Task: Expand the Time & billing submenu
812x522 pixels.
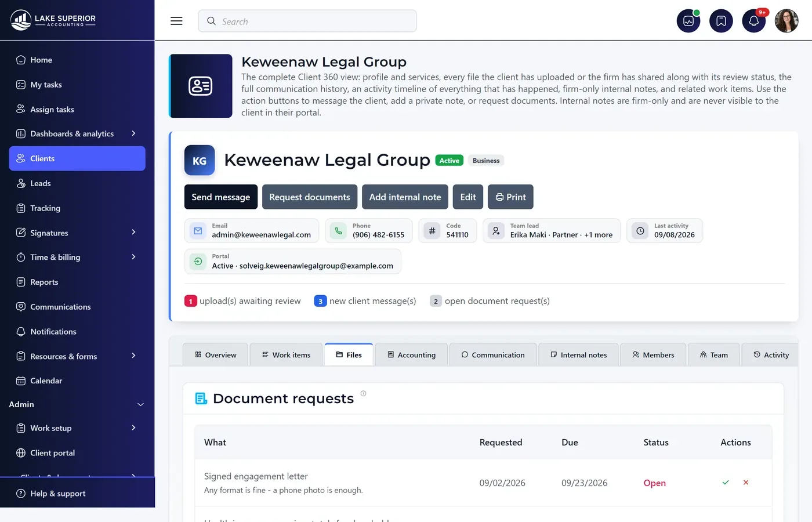Action: [x=133, y=257]
